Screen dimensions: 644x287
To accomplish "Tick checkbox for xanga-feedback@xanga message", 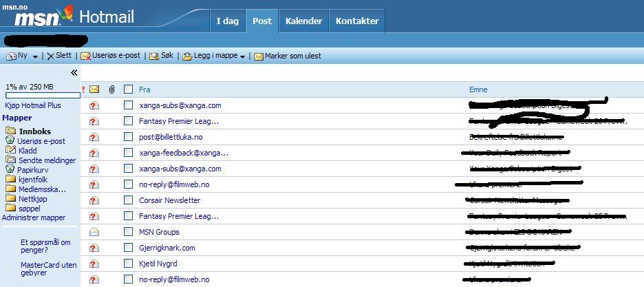I will pyautogui.click(x=129, y=153).
